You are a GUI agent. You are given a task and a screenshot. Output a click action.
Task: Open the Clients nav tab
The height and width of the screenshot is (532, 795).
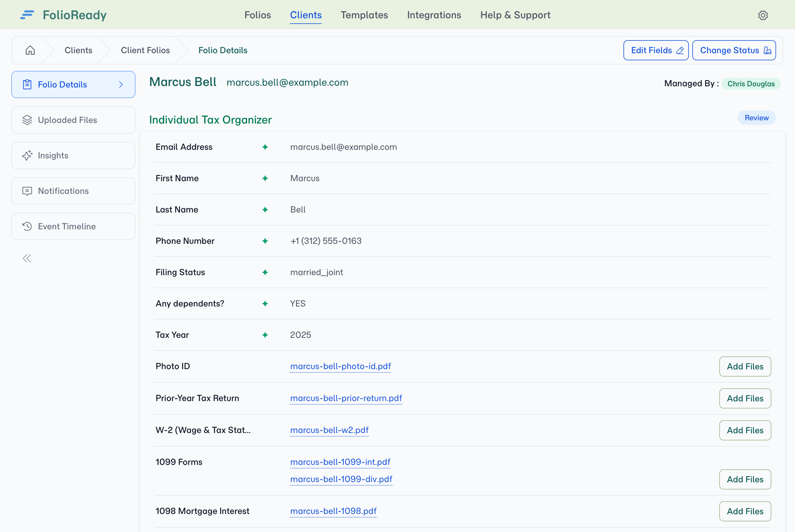[x=306, y=15]
